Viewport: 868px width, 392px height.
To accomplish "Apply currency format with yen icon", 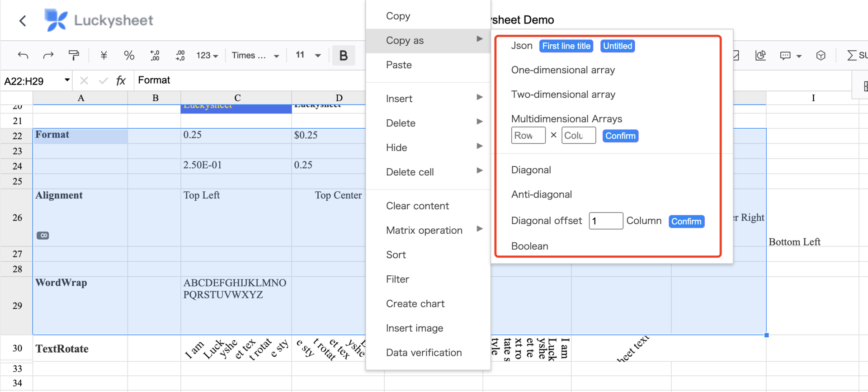I will (x=104, y=56).
